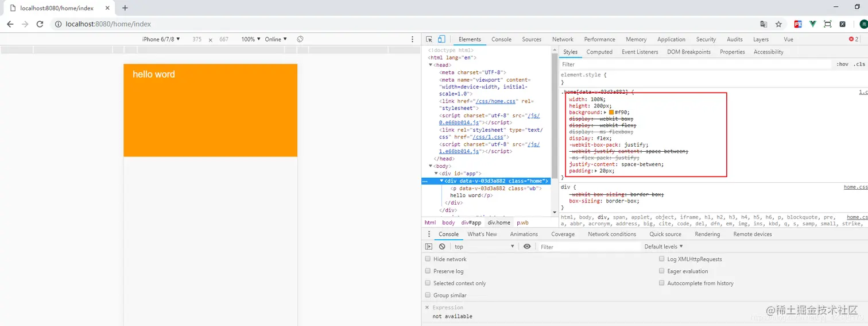
Task: Open the Vue devtools extension icon
Action: tap(813, 24)
